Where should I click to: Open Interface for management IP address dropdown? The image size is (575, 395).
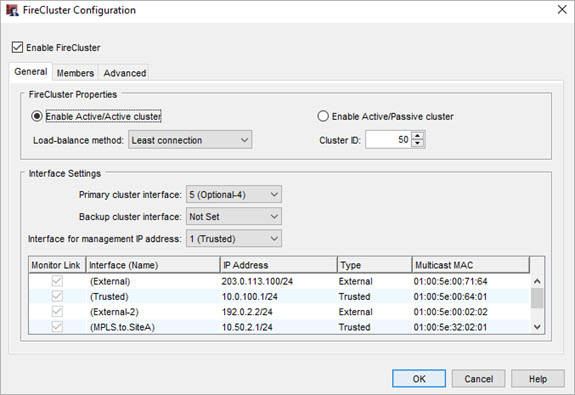(234, 239)
